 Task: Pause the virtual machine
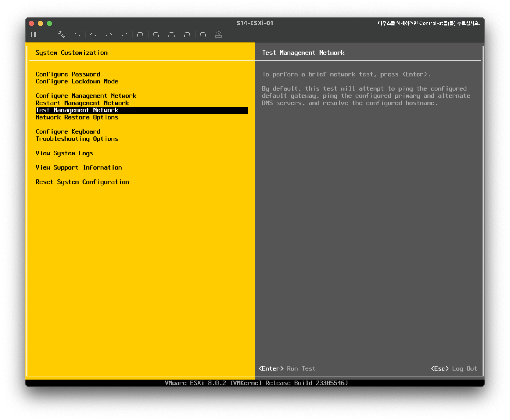[34, 35]
